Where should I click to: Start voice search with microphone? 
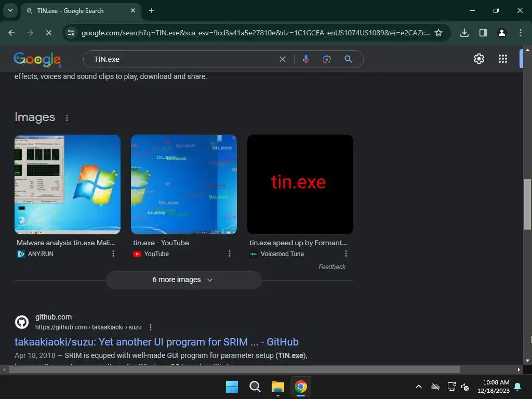tap(305, 59)
